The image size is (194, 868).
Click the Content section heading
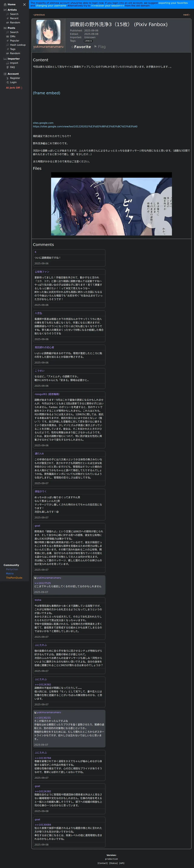41,60
